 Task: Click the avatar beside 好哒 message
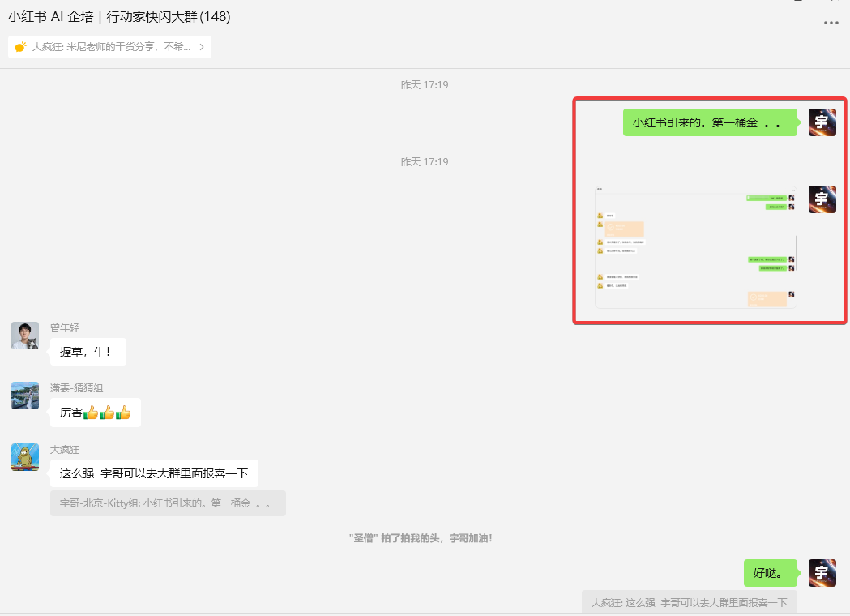[822, 572]
